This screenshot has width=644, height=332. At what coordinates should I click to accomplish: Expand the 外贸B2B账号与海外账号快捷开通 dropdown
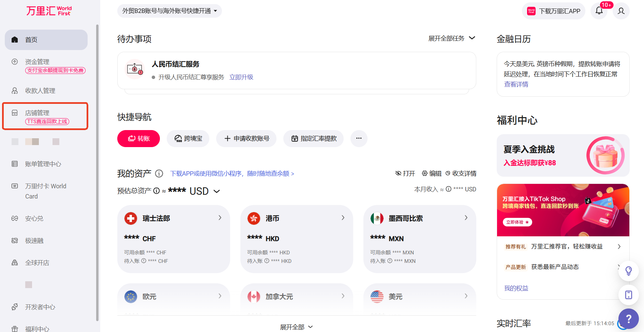point(169,11)
